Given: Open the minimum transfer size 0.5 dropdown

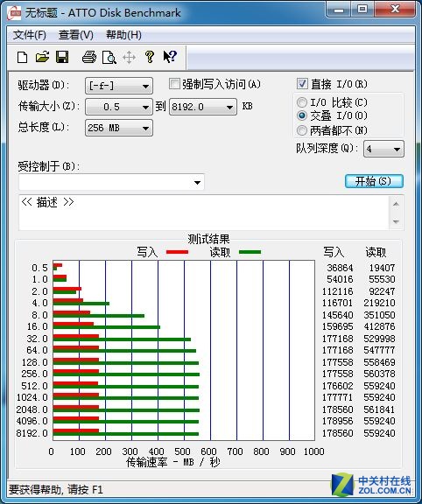Looking at the screenshot, I should (x=119, y=107).
